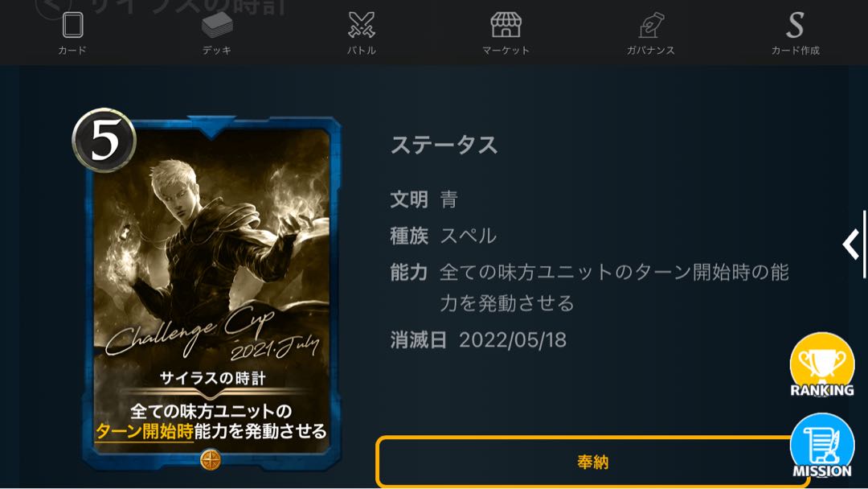This screenshot has width=868, height=489.
Task: Select the マーケット tab label
Action: point(506,51)
